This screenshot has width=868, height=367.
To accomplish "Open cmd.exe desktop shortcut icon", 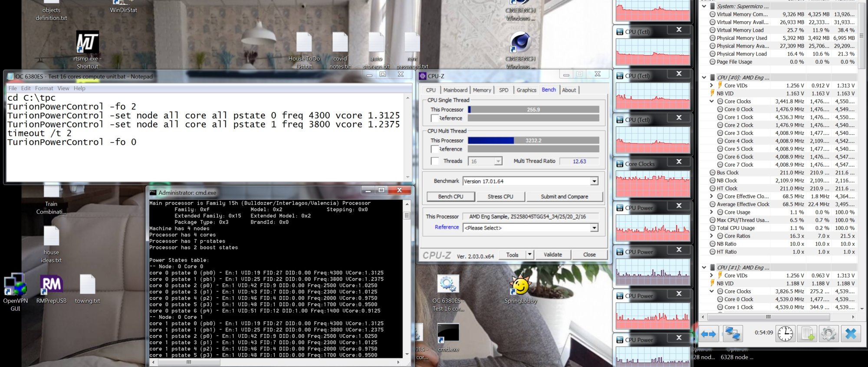I will (x=448, y=338).
